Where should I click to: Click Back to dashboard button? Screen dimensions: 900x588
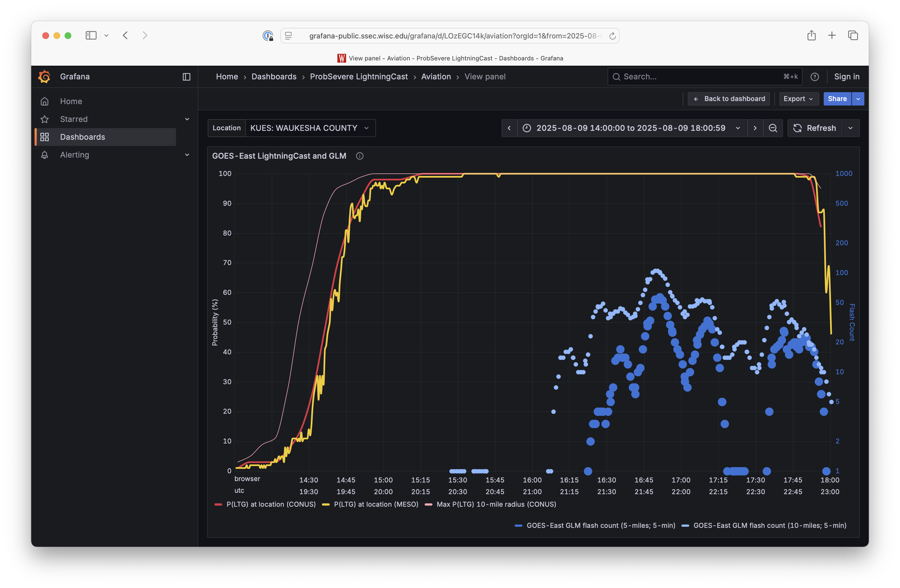729,99
